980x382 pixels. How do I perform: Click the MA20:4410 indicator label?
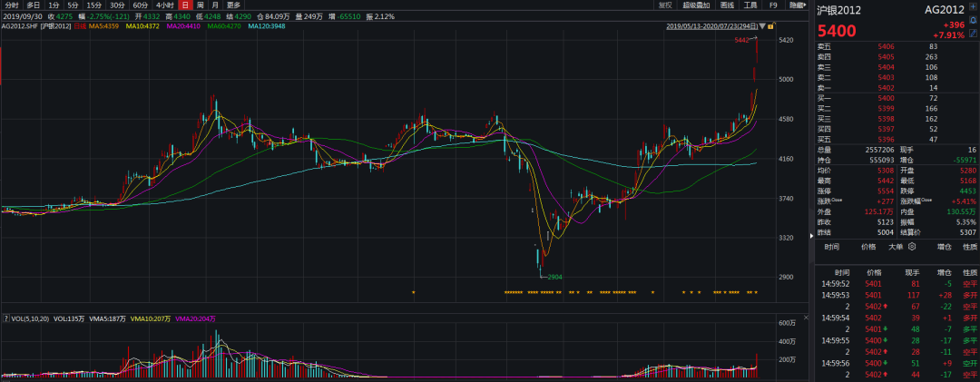pos(183,26)
